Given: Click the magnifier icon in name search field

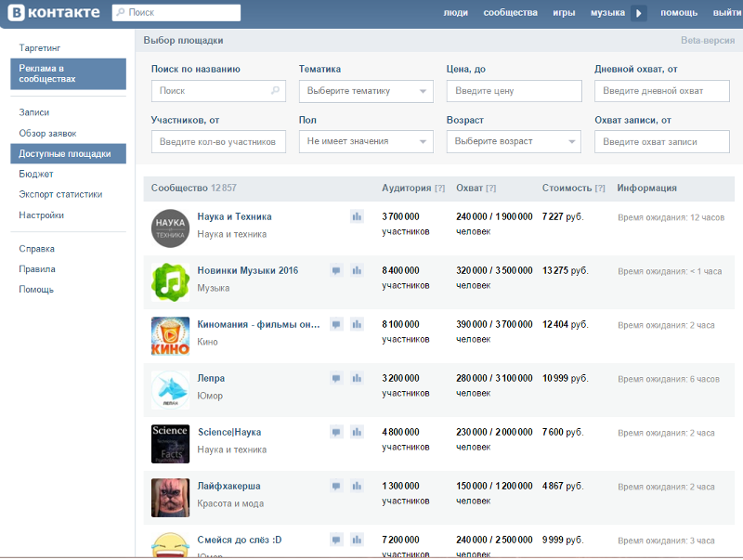Looking at the screenshot, I should 275,90.
